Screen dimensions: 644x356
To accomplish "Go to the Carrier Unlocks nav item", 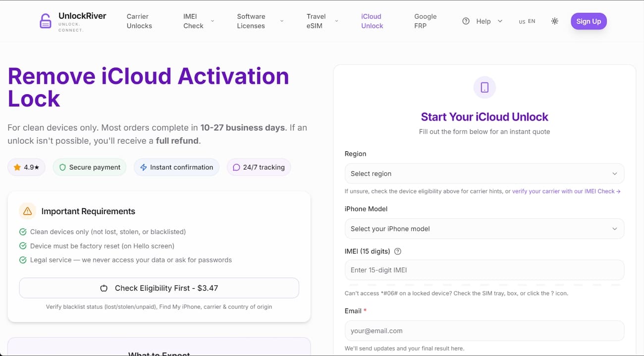I will [139, 21].
